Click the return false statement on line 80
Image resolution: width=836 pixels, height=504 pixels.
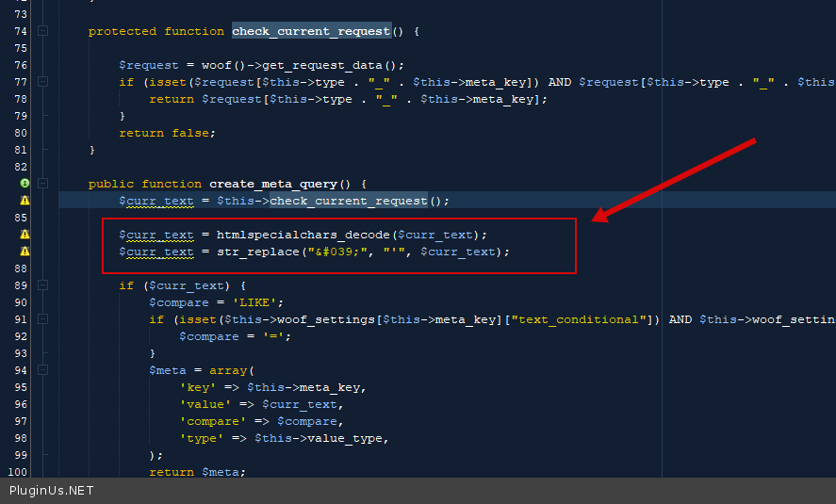[167, 133]
